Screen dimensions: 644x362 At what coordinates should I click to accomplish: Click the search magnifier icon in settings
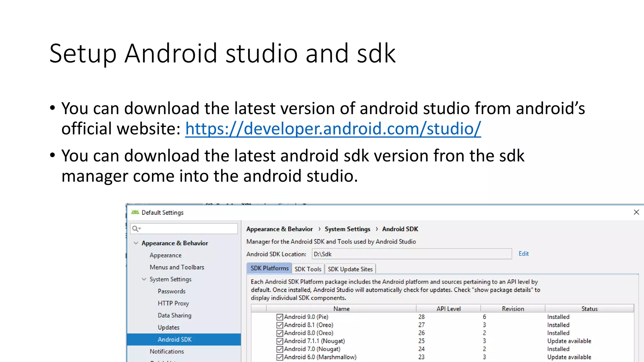coord(136,229)
